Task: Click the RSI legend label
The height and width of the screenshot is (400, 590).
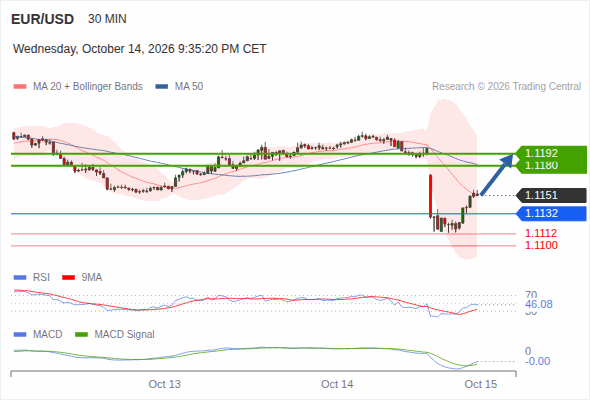Action: tap(41, 278)
